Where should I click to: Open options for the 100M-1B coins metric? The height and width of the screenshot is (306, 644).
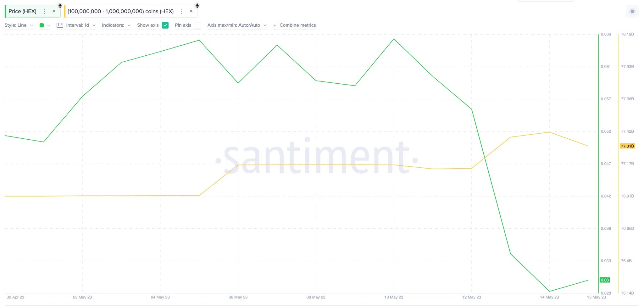[x=181, y=11]
